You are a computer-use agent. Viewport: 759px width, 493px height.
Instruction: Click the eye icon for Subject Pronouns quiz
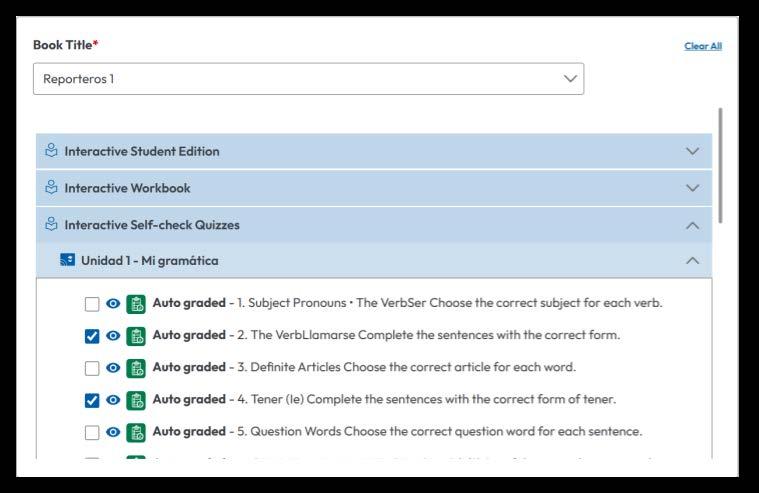coord(114,303)
